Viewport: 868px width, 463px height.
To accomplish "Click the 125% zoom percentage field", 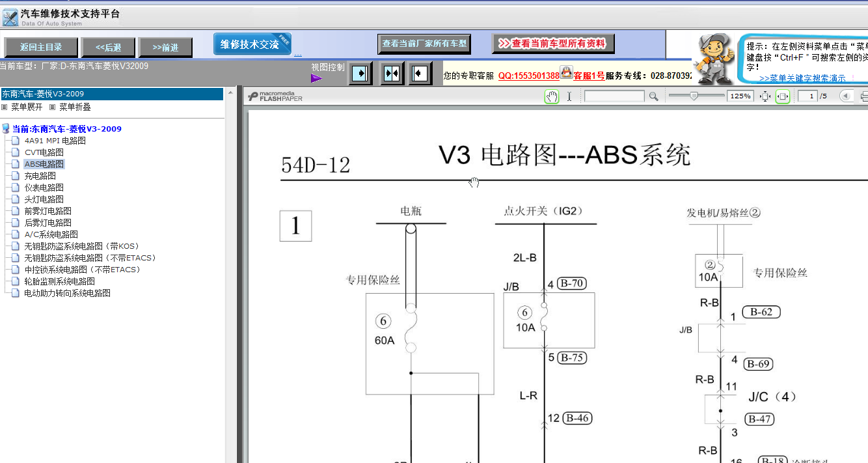I will (740, 96).
